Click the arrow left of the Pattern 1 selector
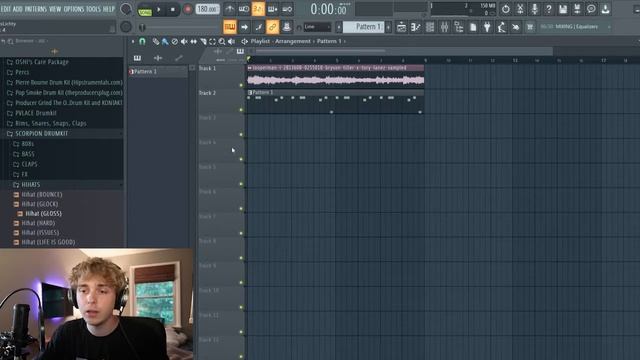This screenshot has height=360, width=640. pos(338,27)
